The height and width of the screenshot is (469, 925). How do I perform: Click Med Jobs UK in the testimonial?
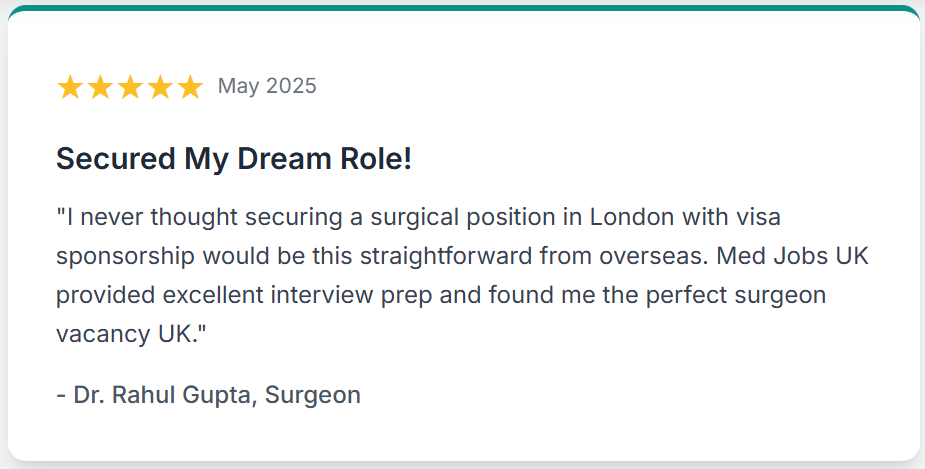point(792,256)
